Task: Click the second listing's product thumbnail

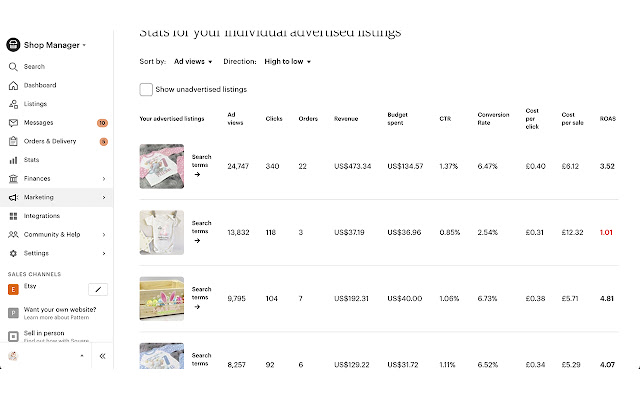Action: pyautogui.click(x=161, y=232)
